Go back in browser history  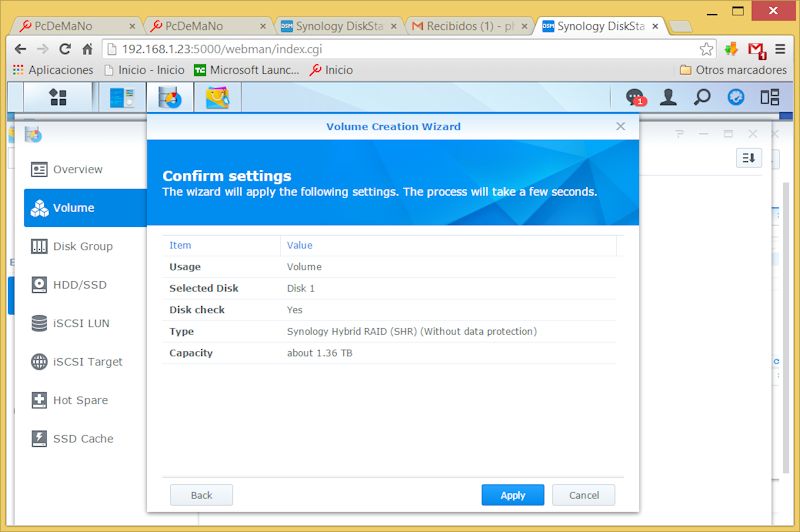point(20,49)
